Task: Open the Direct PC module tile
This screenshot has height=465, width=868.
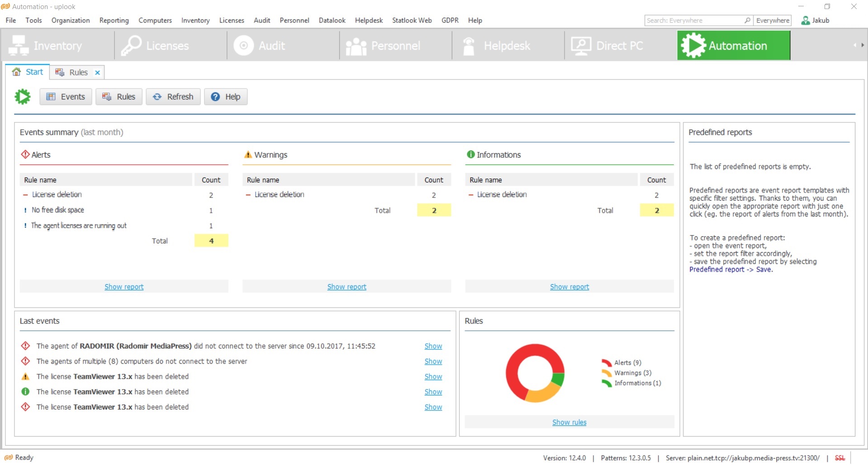Action: [621, 46]
